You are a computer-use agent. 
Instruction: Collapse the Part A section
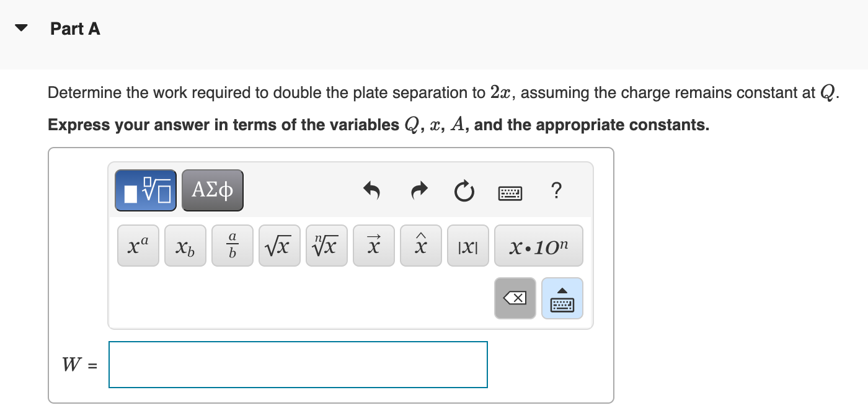click(x=22, y=27)
